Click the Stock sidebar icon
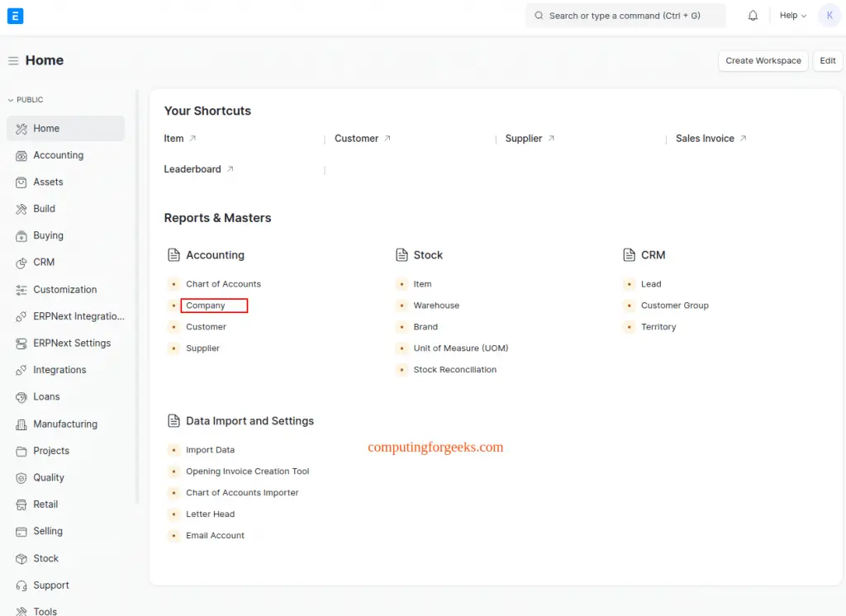Image resolution: width=846 pixels, height=616 pixels. coord(21,559)
